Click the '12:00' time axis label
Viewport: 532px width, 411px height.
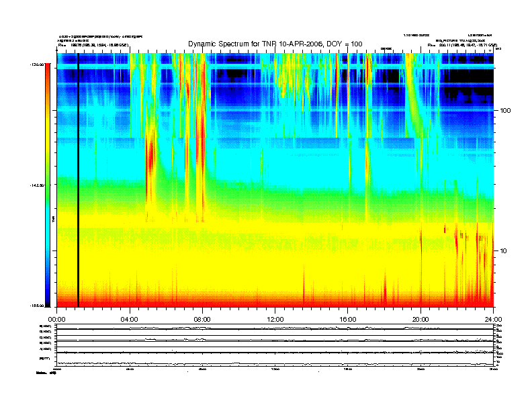tap(275, 320)
